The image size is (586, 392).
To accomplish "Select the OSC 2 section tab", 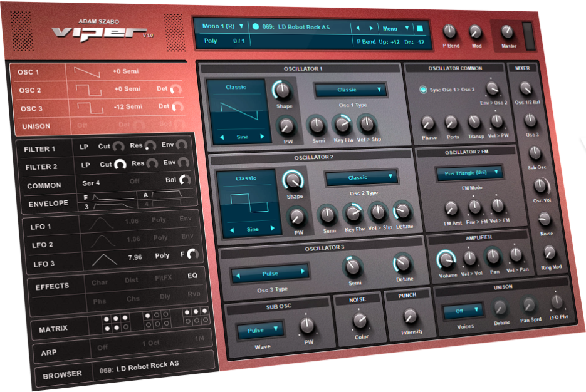I will tap(30, 90).
